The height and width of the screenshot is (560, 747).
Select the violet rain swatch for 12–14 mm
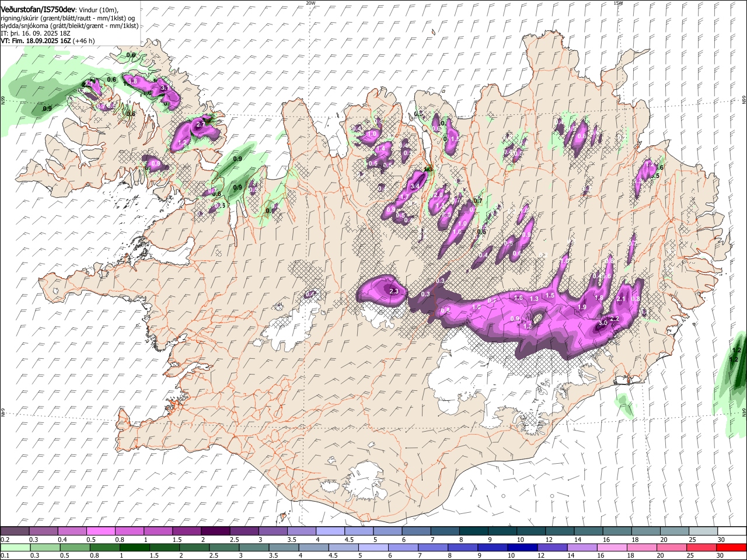(551, 547)
